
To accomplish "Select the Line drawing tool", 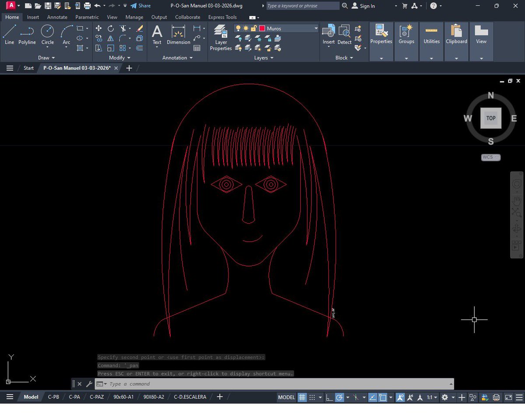I will (10, 35).
